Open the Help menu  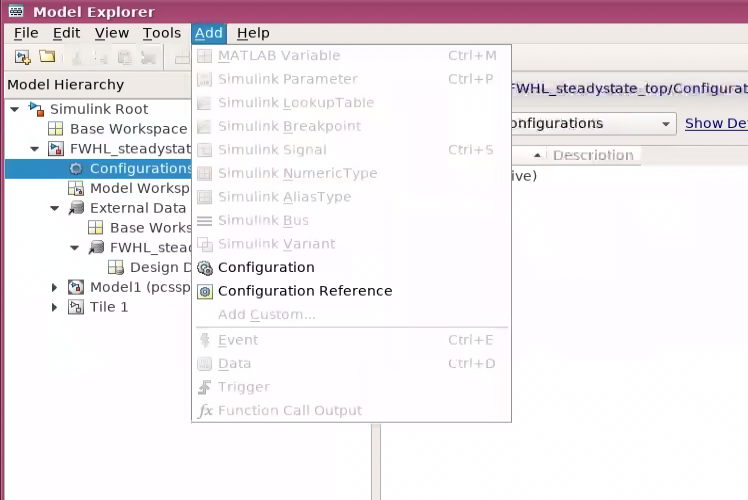pyautogui.click(x=253, y=33)
